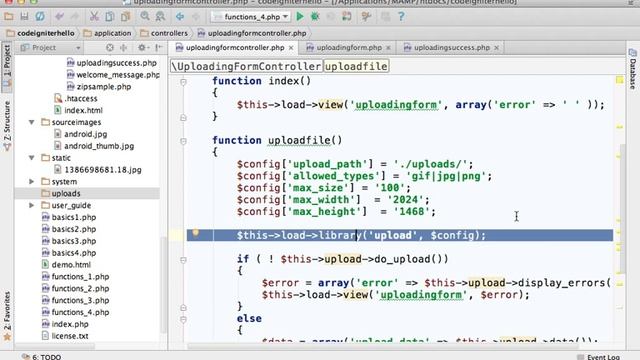
Task: Click the Cut scissors icon
Action: [94, 16]
